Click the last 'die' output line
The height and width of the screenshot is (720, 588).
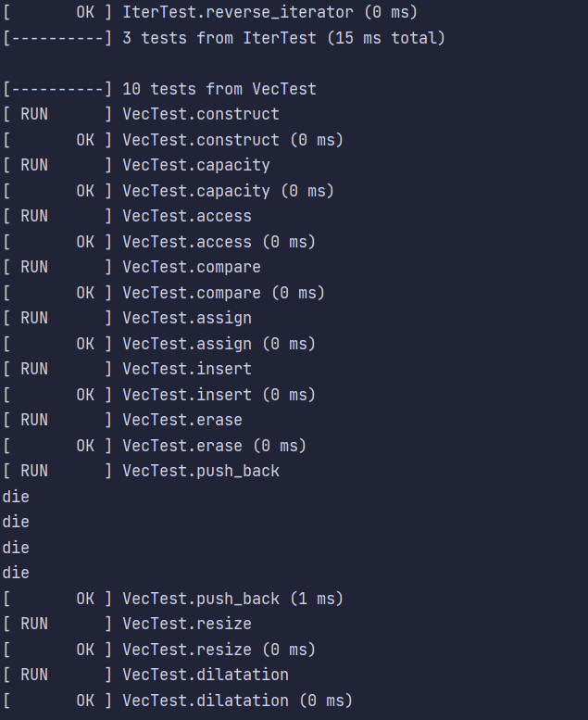tap(16, 573)
